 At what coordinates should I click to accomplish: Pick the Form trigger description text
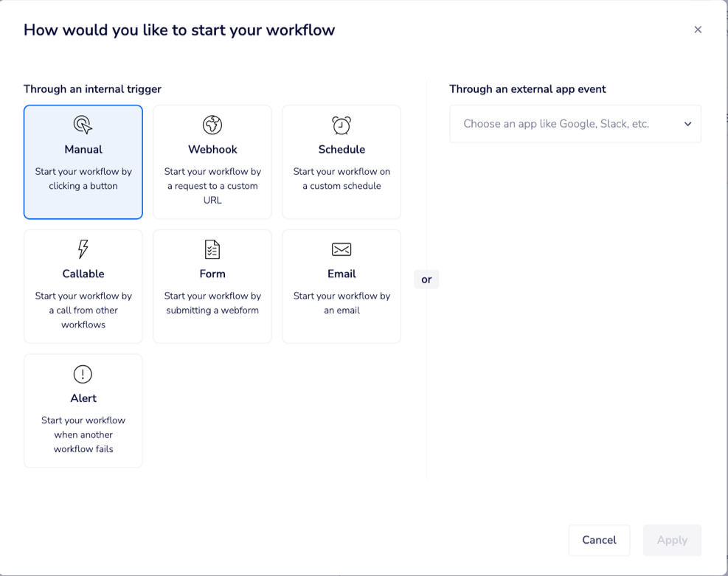(x=212, y=303)
